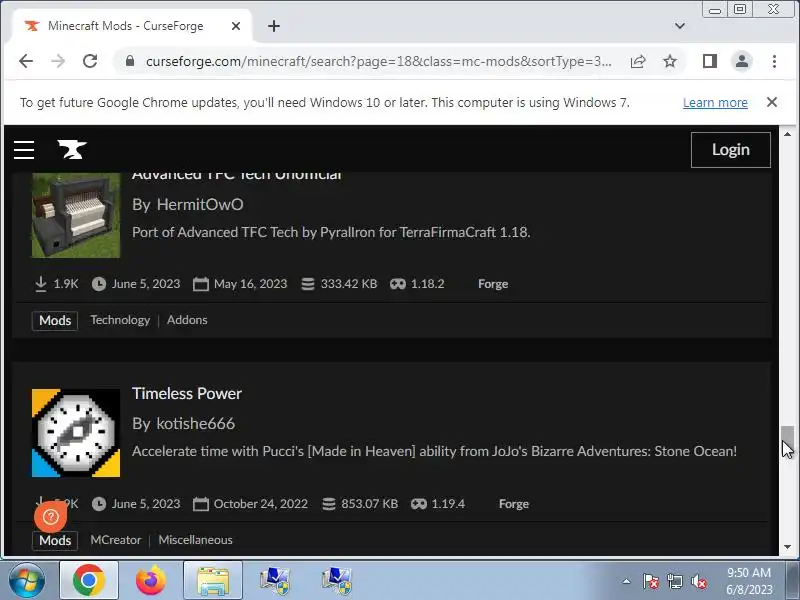Go forward in browser history
Image resolution: width=800 pixels, height=600 pixels.
point(58,61)
